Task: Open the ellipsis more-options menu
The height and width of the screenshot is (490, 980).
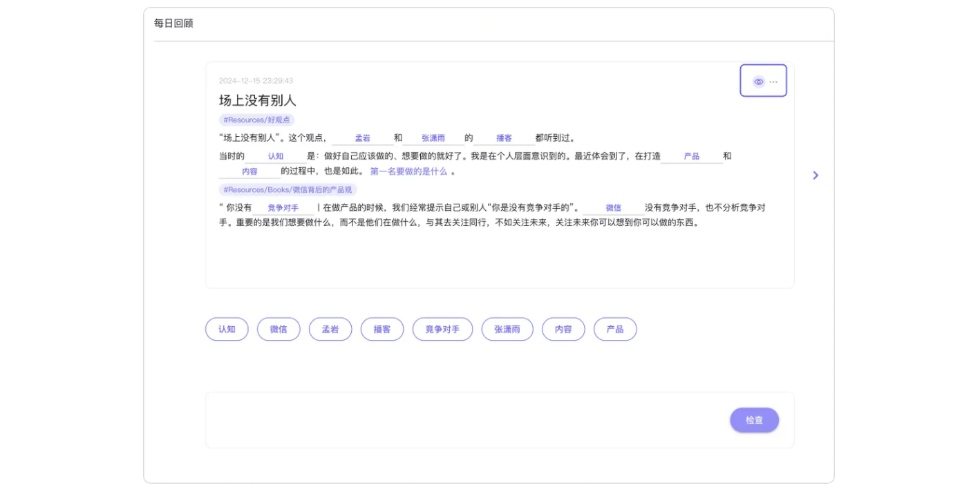Action: (x=774, y=81)
